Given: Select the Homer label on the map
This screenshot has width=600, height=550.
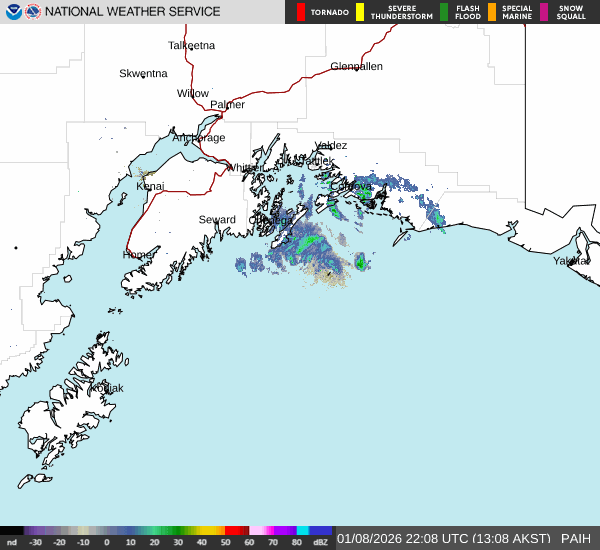Looking at the screenshot, I should pos(138,255).
